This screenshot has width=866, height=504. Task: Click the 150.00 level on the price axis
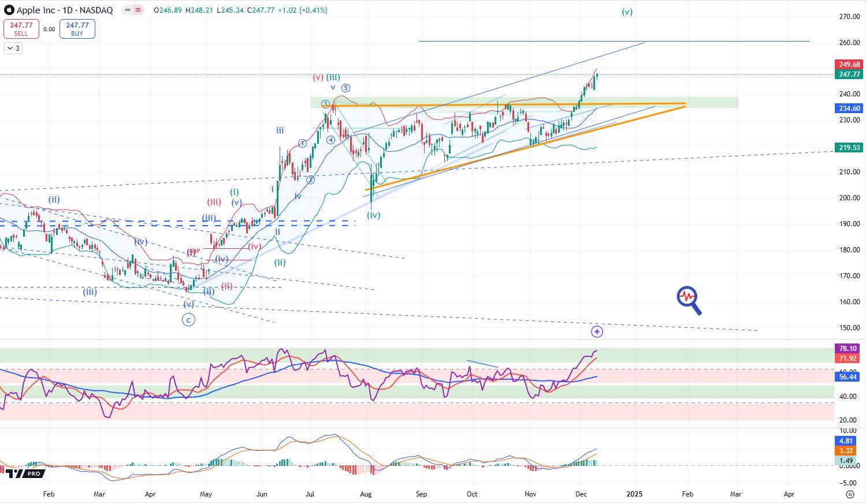pyautogui.click(x=849, y=328)
